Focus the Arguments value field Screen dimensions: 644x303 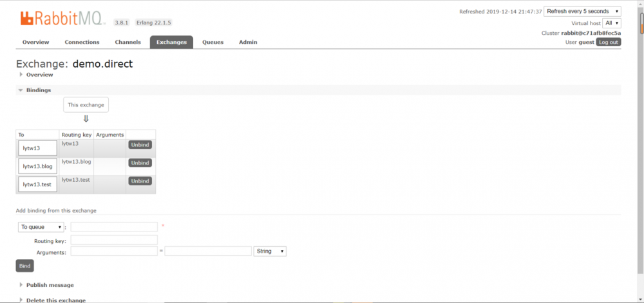tap(208, 251)
